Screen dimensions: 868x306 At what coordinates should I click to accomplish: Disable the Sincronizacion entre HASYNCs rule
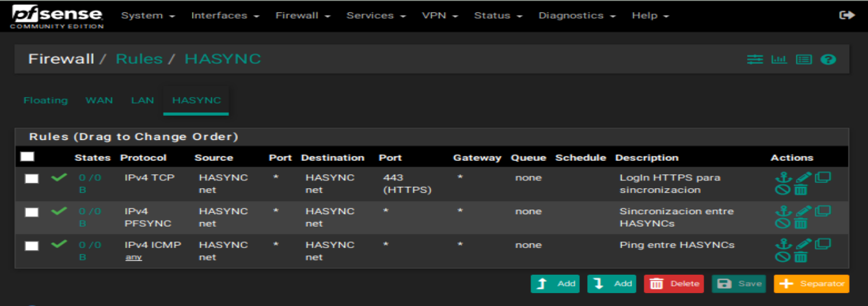click(x=783, y=223)
